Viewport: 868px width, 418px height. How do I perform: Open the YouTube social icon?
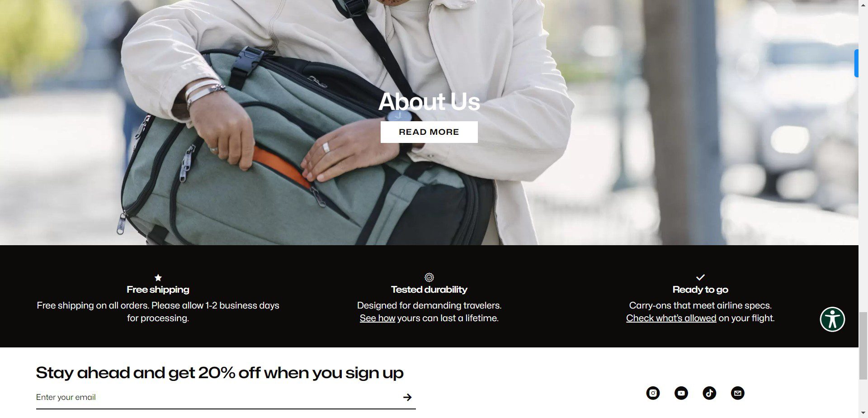pyautogui.click(x=681, y=393)
